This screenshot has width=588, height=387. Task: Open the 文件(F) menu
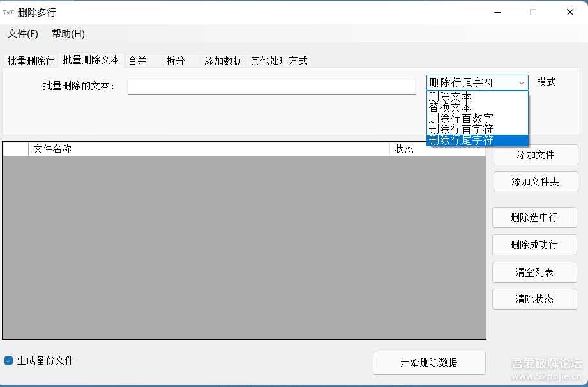23,33
